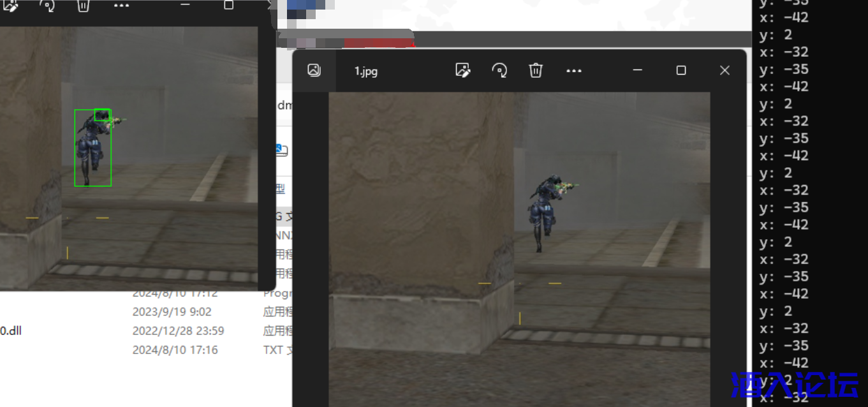Select the file row dated 2023/9/19 9:02
The width and height of the screenshot is (868, 407).
coord(146,312)
